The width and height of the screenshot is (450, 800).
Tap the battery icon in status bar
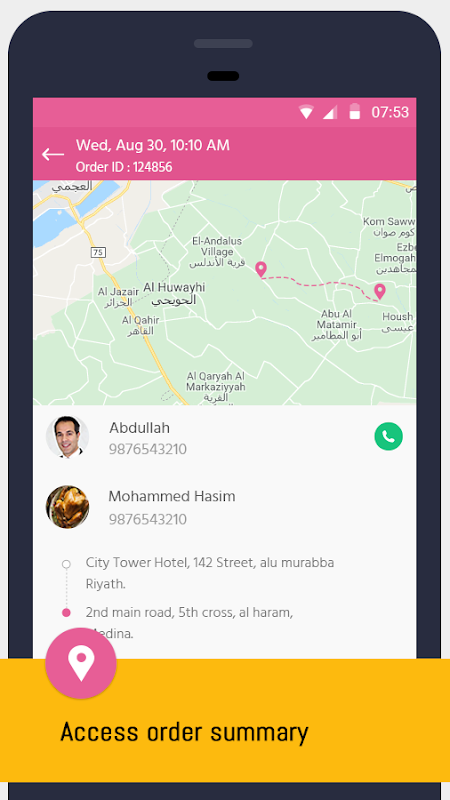[355, 111]
